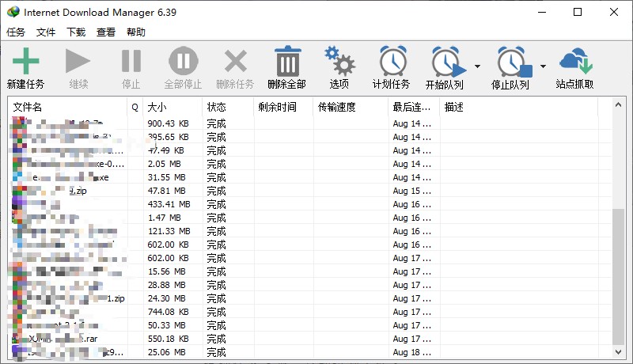The image size is (633, 364).
Task: Select the row sized 900.43 KB
Action: click(310, 123)
